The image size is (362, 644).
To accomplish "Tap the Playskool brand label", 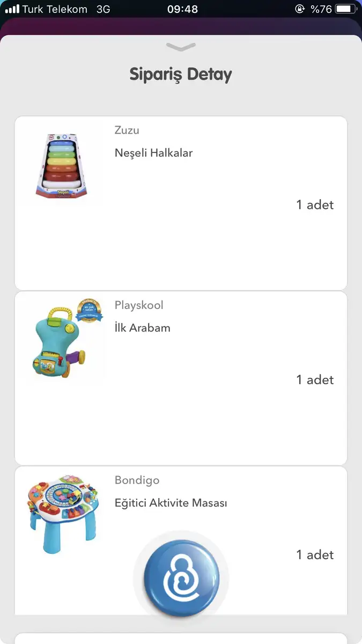I will click(x=139, y=305).
